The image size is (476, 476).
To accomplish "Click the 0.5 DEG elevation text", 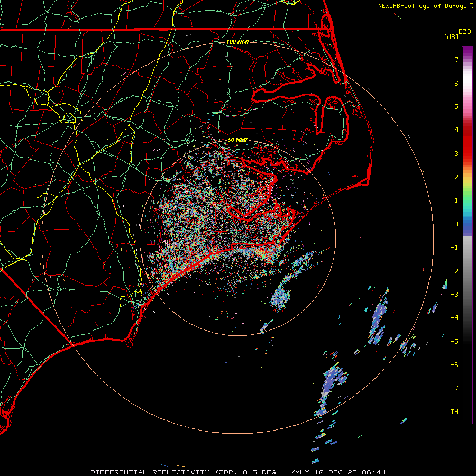I will pos(260,472).
